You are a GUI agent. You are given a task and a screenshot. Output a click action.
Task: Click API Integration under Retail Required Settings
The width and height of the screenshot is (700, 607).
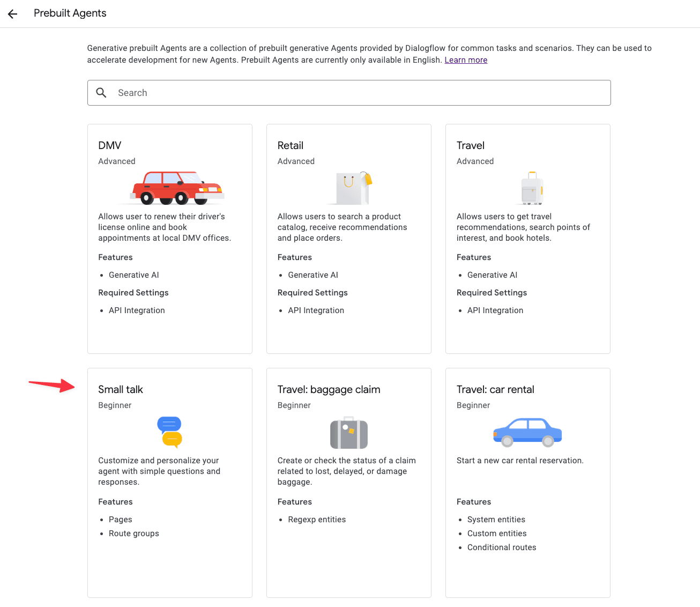point(316,310)
